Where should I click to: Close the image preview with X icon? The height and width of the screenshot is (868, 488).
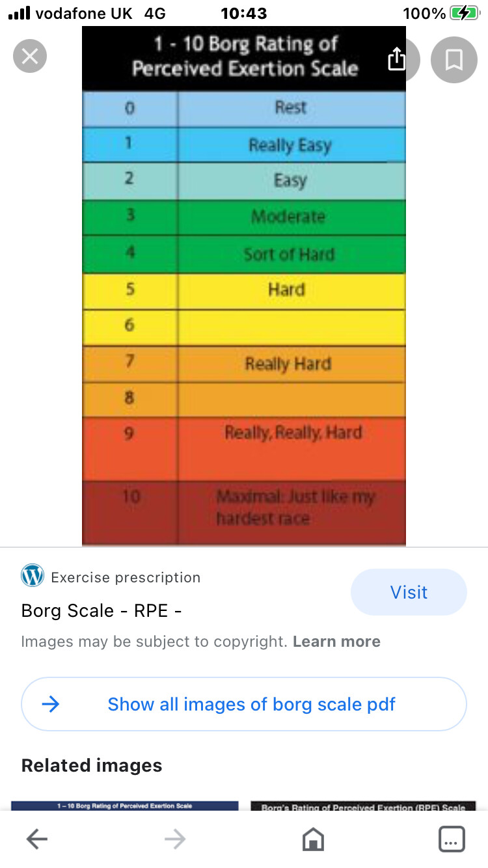(30, 56)
